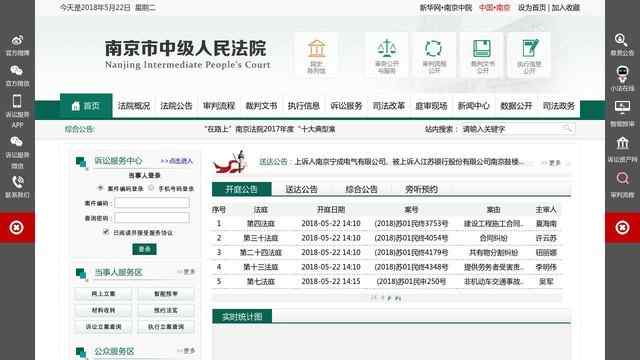This screenshot has width=640, height=360.
Task: Focus the case number input field
Action: [152, 203]
